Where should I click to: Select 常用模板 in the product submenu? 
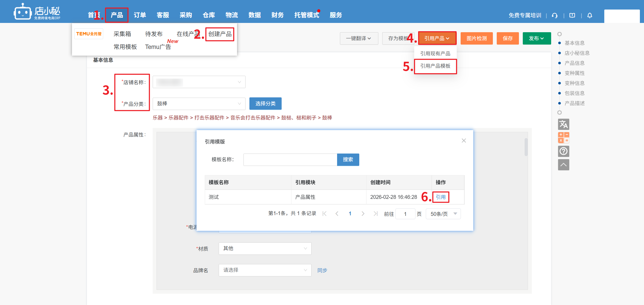125,47
